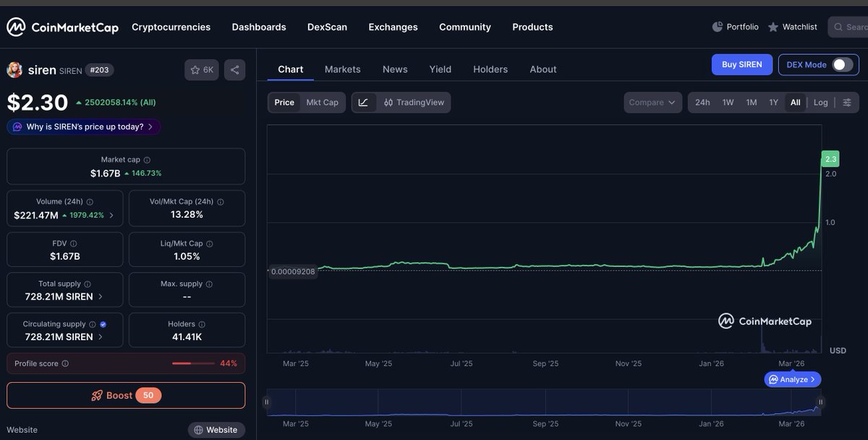Open chart settings sliders icon
The image size is (868, 440).
847,103
